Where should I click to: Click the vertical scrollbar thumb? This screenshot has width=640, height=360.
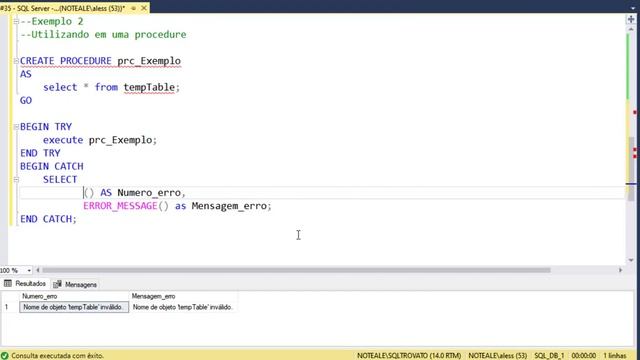point(632,169)
